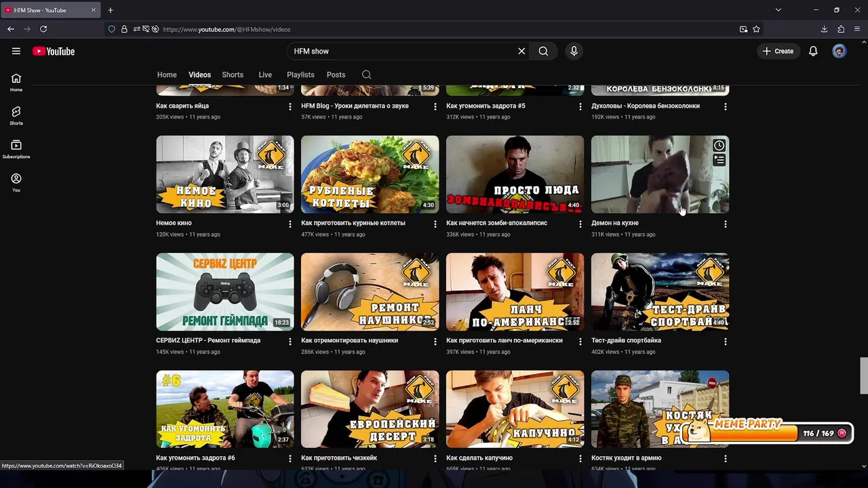Screen dimensions: 868x488
Task: Open the You section in sidebar
Action: tap(16, 182)
